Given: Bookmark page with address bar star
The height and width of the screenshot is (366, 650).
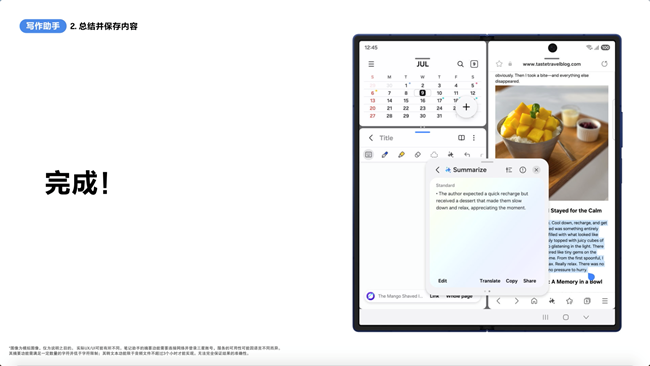Looking at the screenshot, I should [499, 64].
